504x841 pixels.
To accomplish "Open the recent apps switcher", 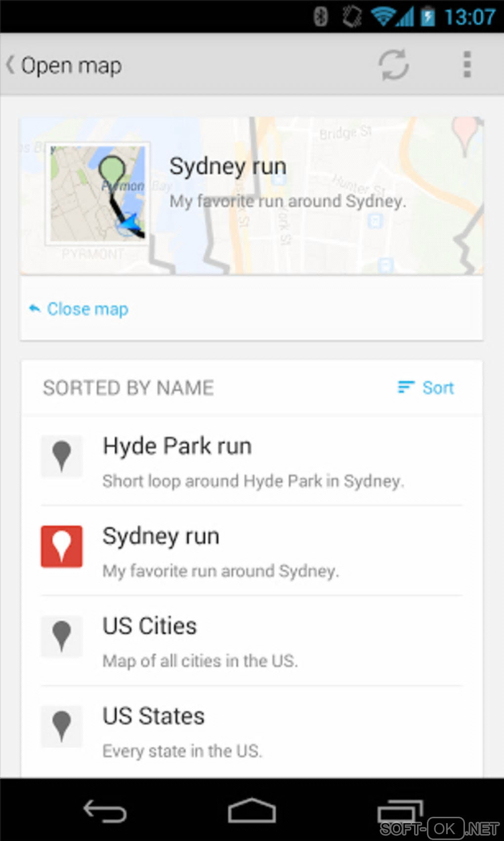I will point(399,811).
